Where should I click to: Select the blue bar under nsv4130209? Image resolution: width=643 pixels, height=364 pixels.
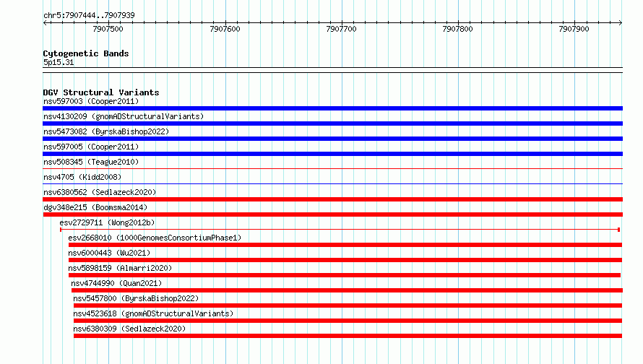[332, 123]
